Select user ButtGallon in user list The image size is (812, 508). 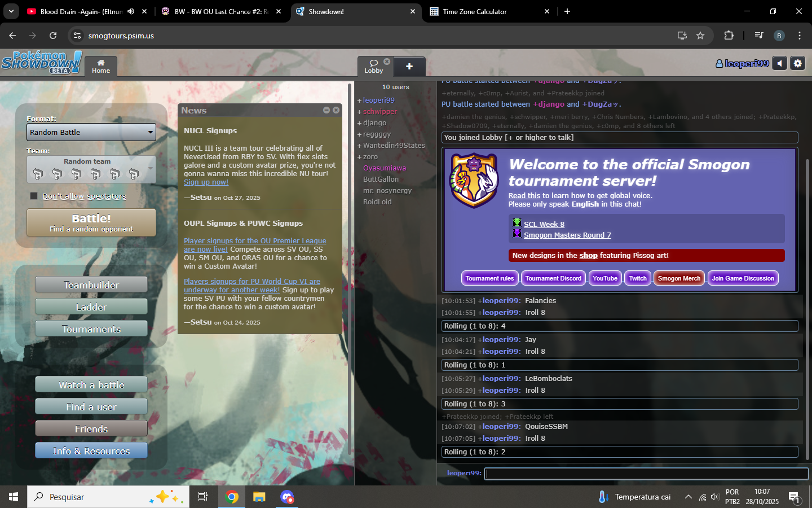pyautogui.click(x=381, y=179)
